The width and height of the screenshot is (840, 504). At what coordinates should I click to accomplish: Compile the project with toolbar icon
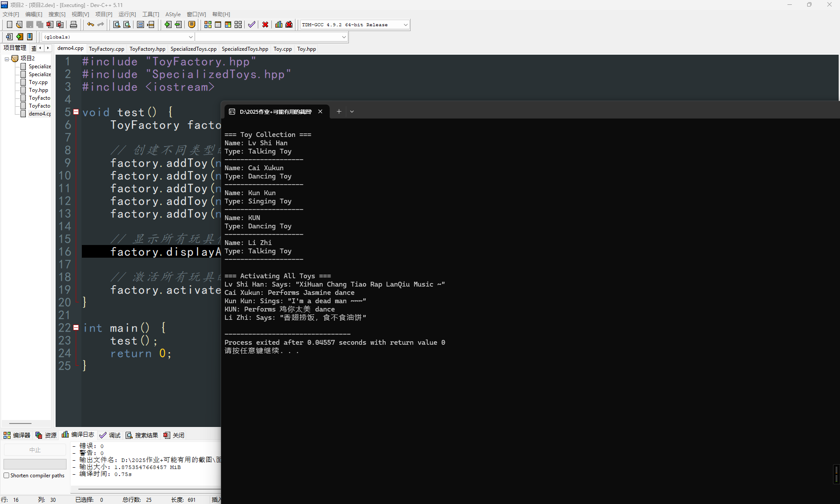[208, 24]
